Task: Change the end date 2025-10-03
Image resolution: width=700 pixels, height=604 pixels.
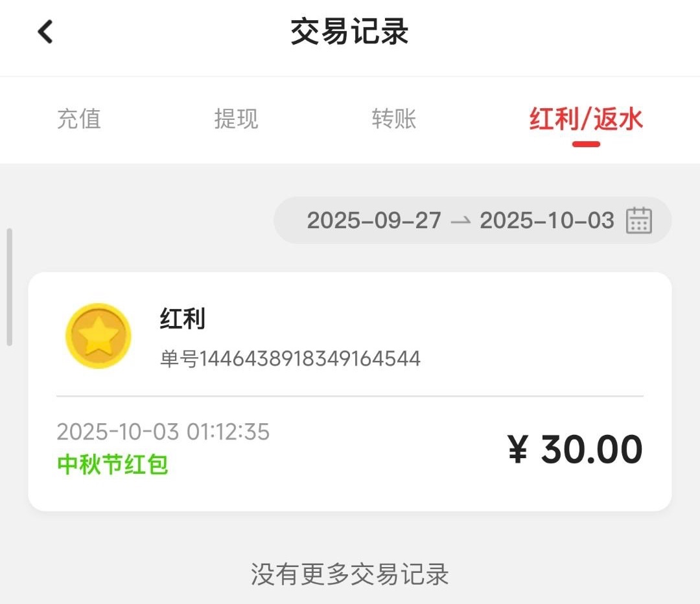Action: [x=546, y=221]
